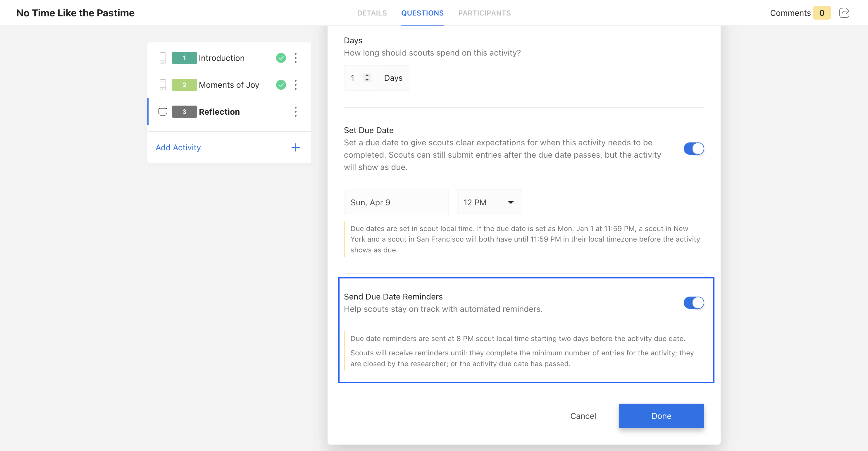The height and width of the screenshot is (451, 868).
Task: Click the No Time Like the Pastime title
Action: pyautogui.click(x=75, y=13)
